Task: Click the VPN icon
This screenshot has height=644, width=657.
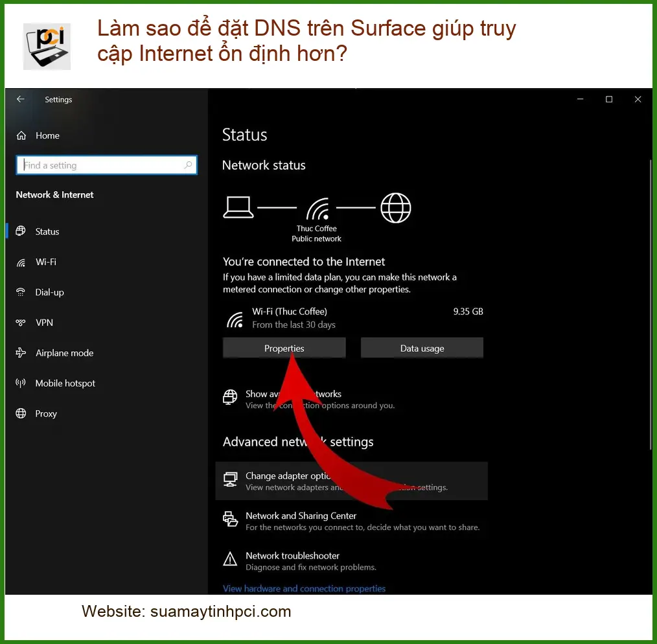Action: coord(21,323)
